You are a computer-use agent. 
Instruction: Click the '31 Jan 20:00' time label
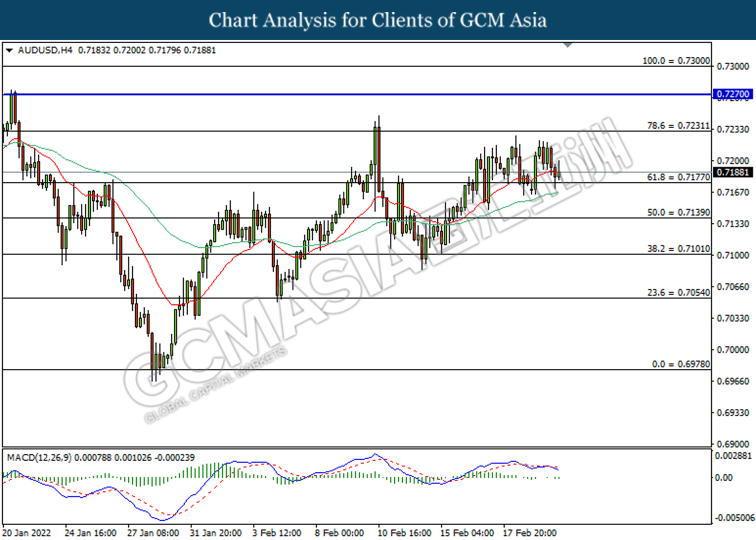215,533
